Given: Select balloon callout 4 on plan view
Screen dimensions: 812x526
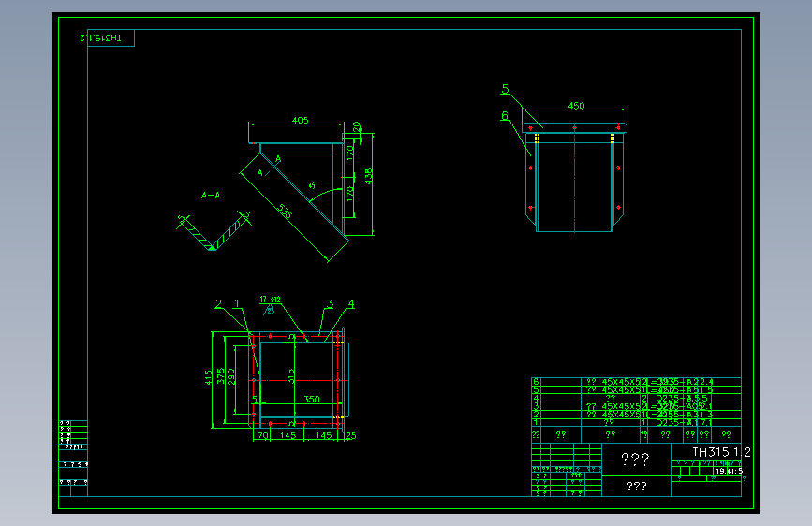Looking at the screenshot, I should tap(351, 304).
